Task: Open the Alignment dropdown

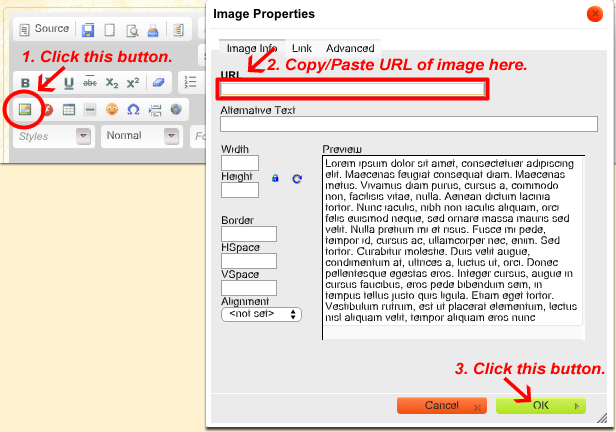Action: 261,314
